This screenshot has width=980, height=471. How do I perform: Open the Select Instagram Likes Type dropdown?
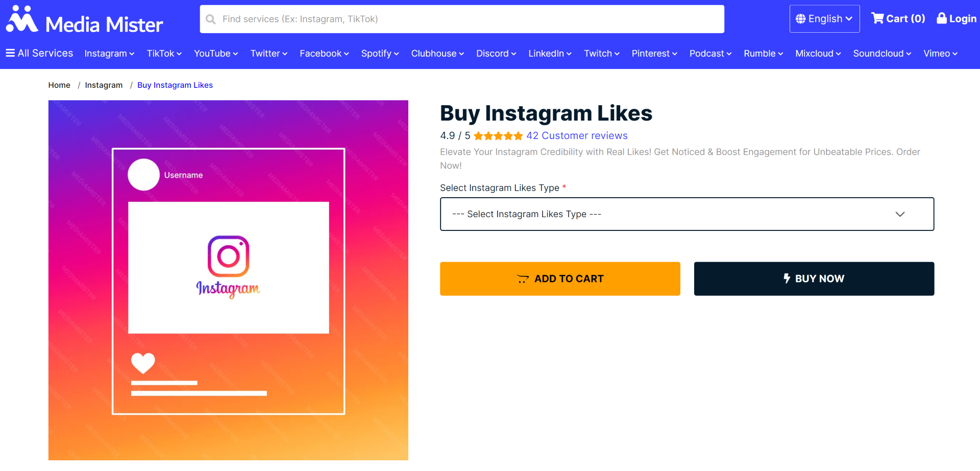click(687, 214)
